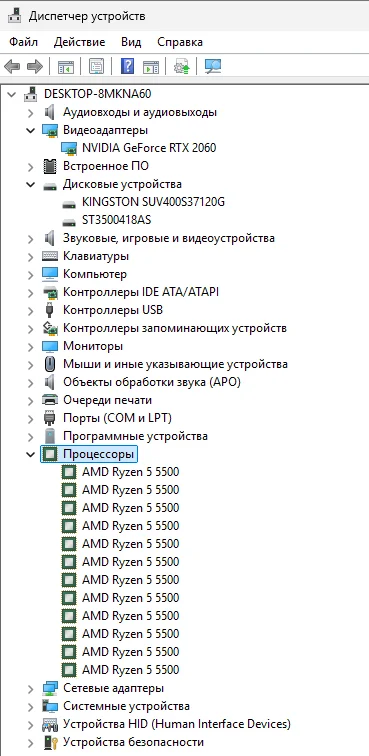Viewport: 369px width, 756px height.
Task: Select KINGSTON SUV400S37120G disk
Action: tap(153, 202)
